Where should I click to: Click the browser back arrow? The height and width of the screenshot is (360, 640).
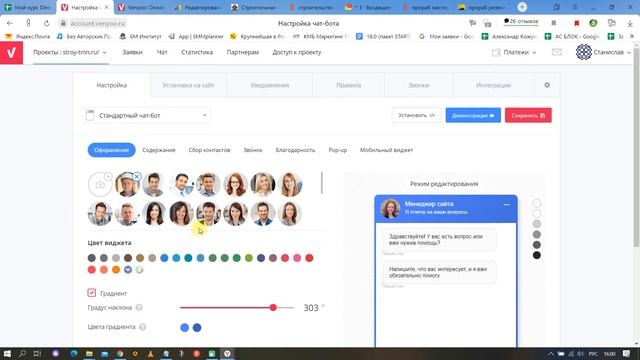coord(10,23)
